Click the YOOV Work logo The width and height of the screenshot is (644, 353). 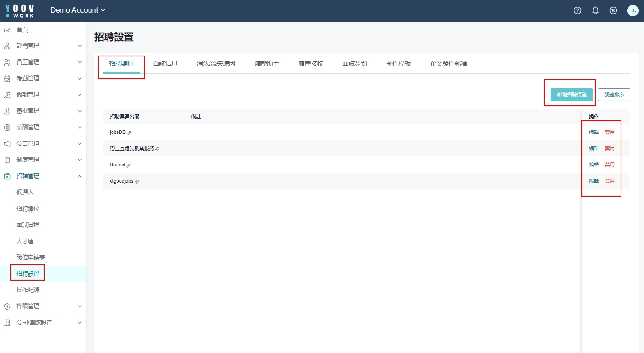pyautogui.click(x=19, y=10)
